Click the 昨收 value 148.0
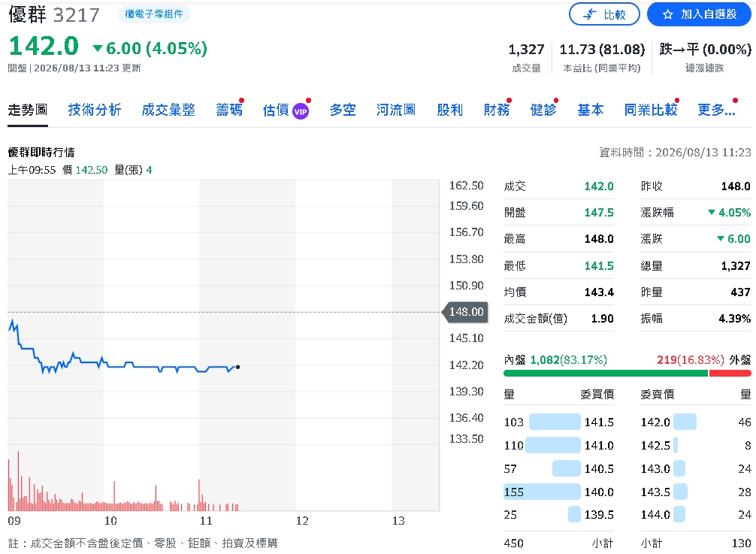 coord(736,186)
